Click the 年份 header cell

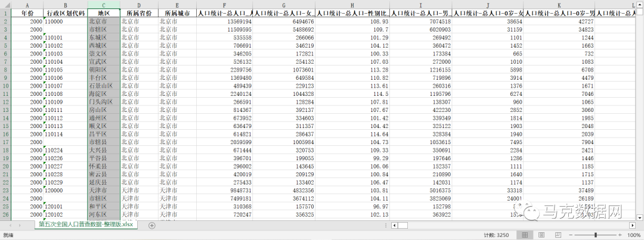pyautogui.click(x=27, y=13)
